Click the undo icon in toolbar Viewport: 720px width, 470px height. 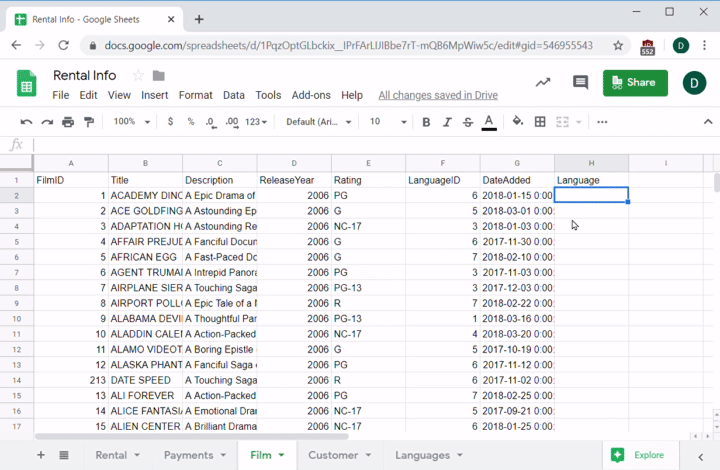click(26, 122)
